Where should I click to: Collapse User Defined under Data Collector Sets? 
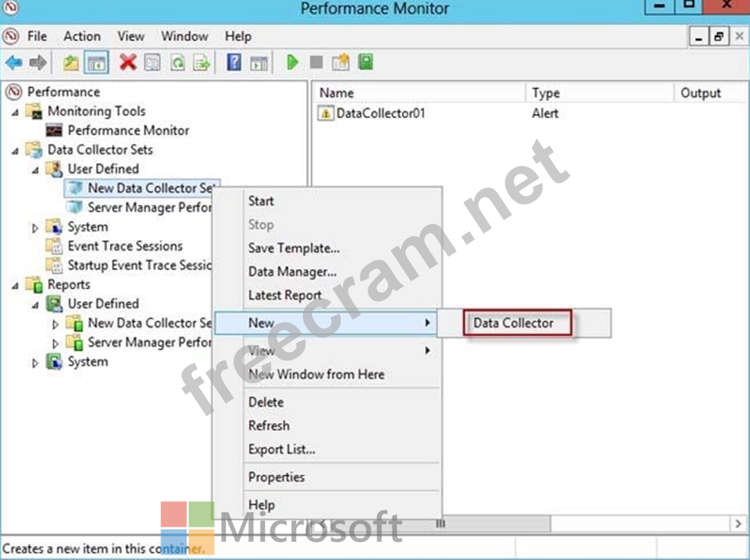click(36, 170)
